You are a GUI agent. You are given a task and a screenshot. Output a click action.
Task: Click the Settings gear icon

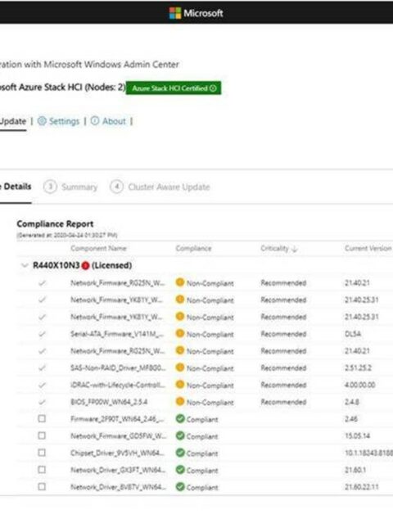(42, 121)
